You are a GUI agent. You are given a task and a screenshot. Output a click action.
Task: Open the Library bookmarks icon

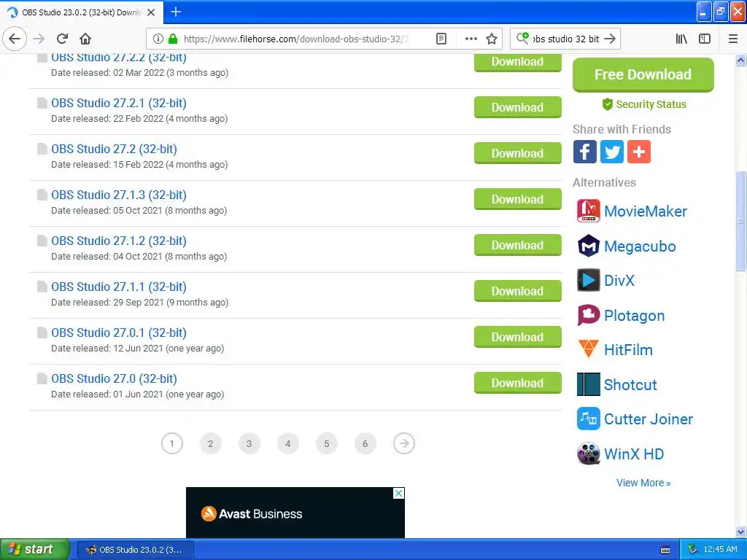click(681, 39)
